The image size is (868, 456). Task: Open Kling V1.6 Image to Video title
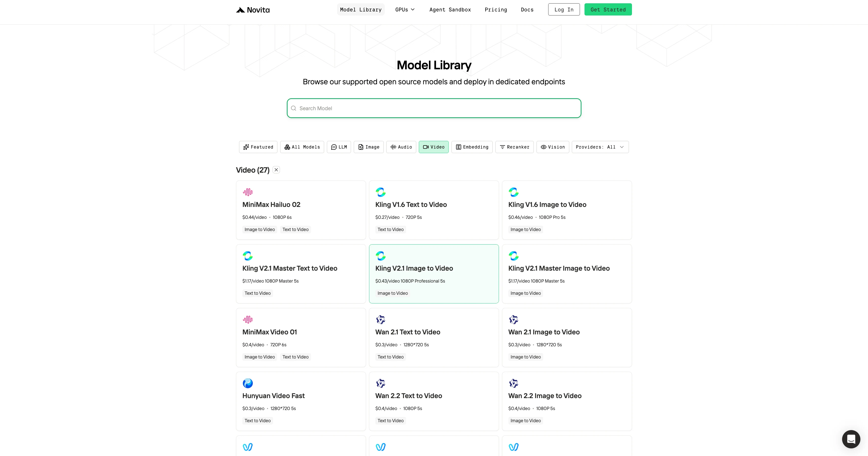(x=547, y=205)
